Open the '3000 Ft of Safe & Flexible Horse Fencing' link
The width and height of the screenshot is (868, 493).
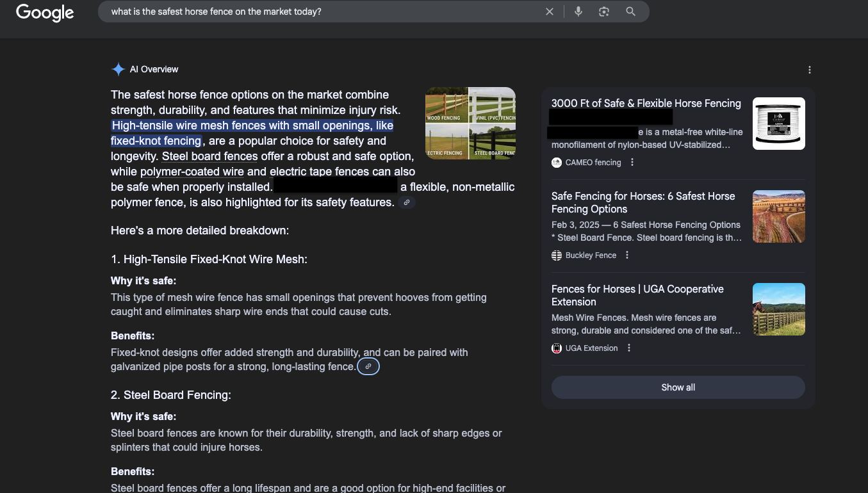646,103
